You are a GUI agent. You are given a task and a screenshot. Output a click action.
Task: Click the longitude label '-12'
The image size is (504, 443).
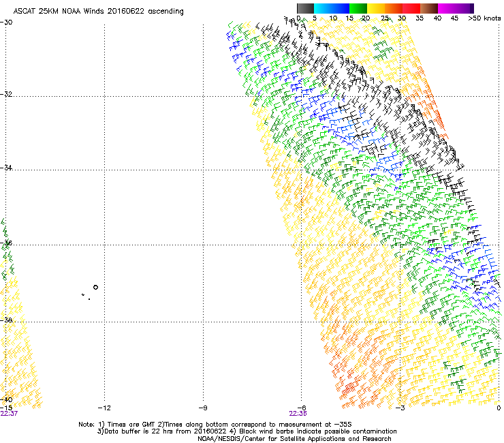(104, 408)
